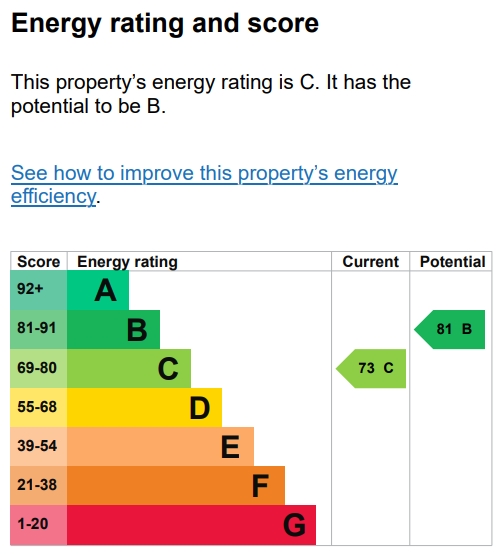The image size is (500, 554).
Task: Click the green A rating bar
Action: click(x=98, y=290)
